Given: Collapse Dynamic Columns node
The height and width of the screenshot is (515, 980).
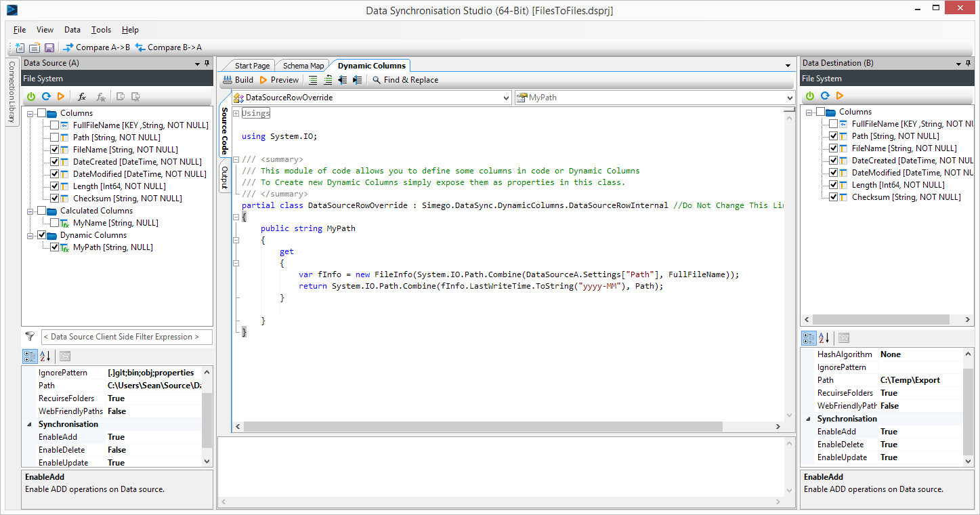Looking at the screenshot, I should [30, 235].
